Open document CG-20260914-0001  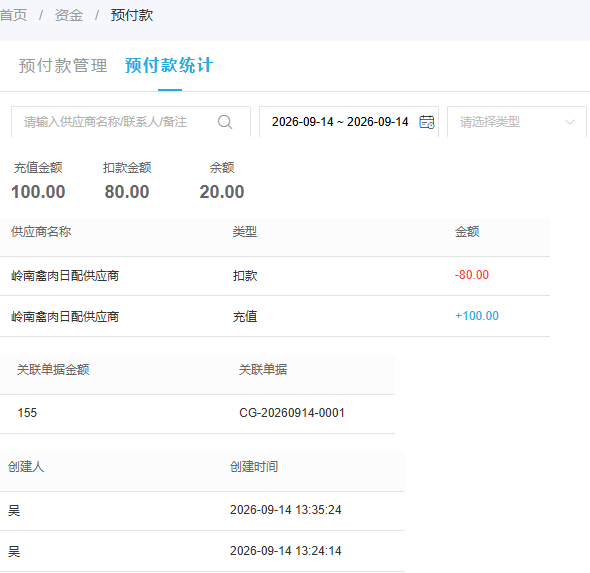tap(292, 413)
